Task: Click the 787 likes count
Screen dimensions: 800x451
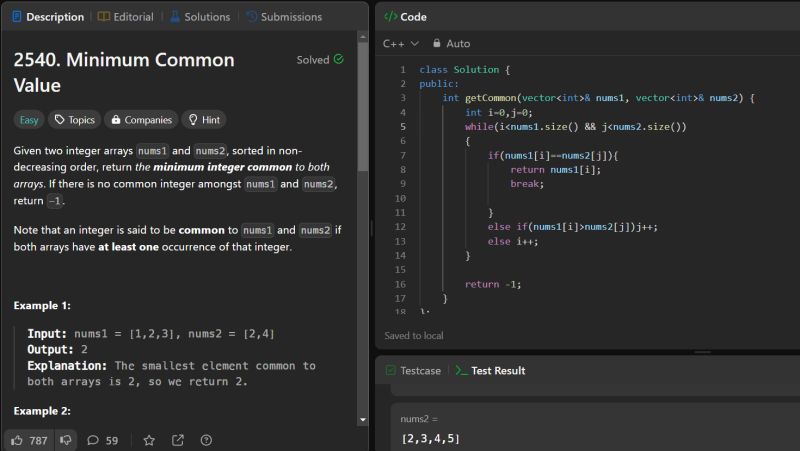Action: [x=38, y=440]
